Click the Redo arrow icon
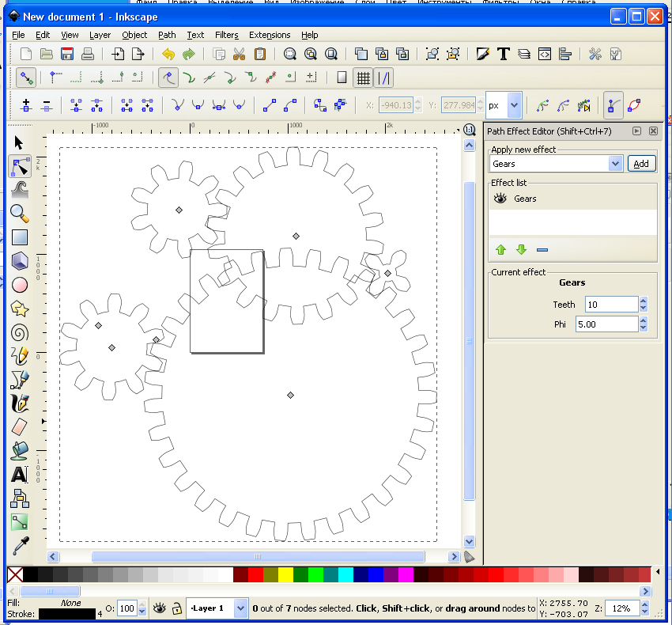This screenshot has width=672, height=625. pos(189,54)
